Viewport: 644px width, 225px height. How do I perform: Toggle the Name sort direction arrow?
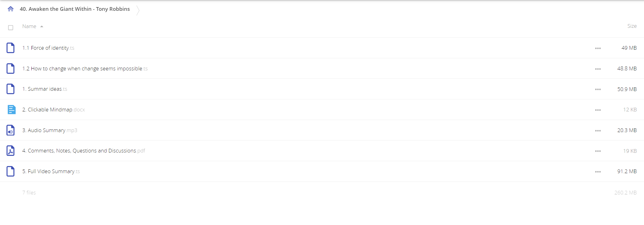42,27
